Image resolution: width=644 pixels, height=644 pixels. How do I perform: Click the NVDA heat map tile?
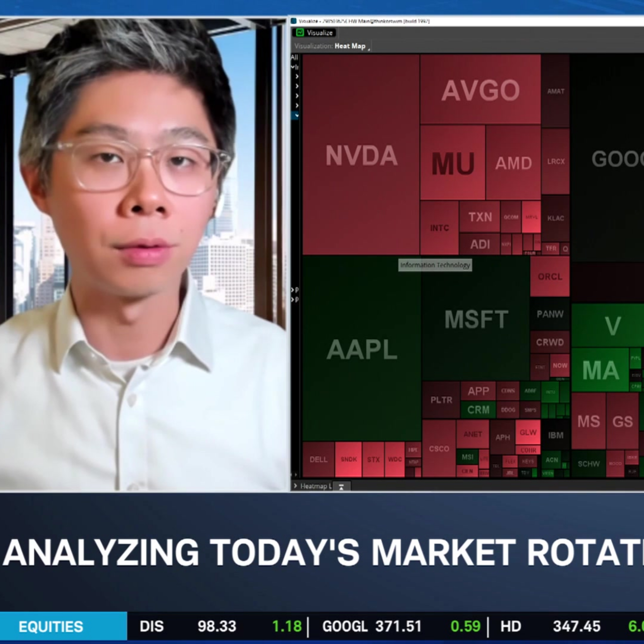361,155
